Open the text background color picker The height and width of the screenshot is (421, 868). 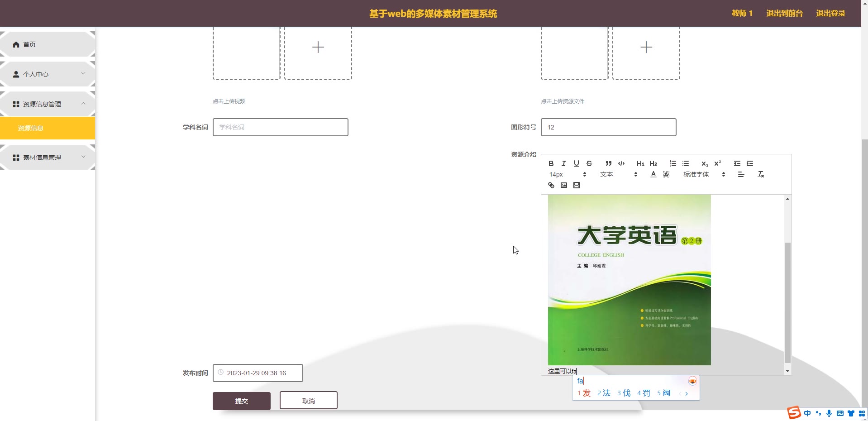coord(666,174)
